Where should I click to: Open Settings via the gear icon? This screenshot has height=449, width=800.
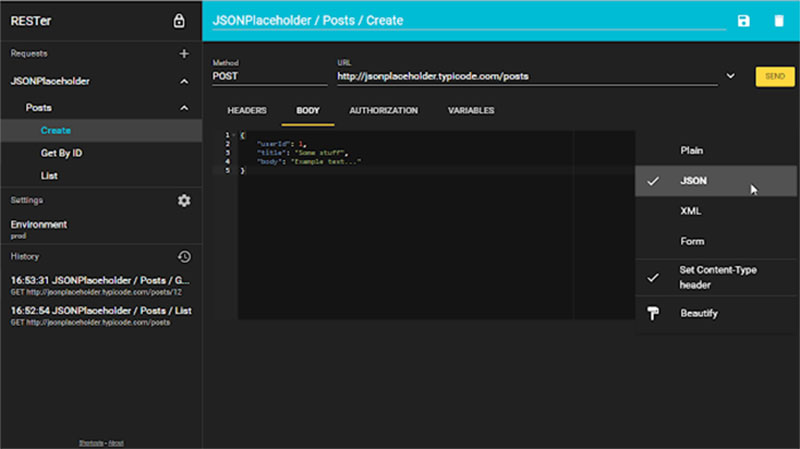pyautogui.click(x=184, y=201)
